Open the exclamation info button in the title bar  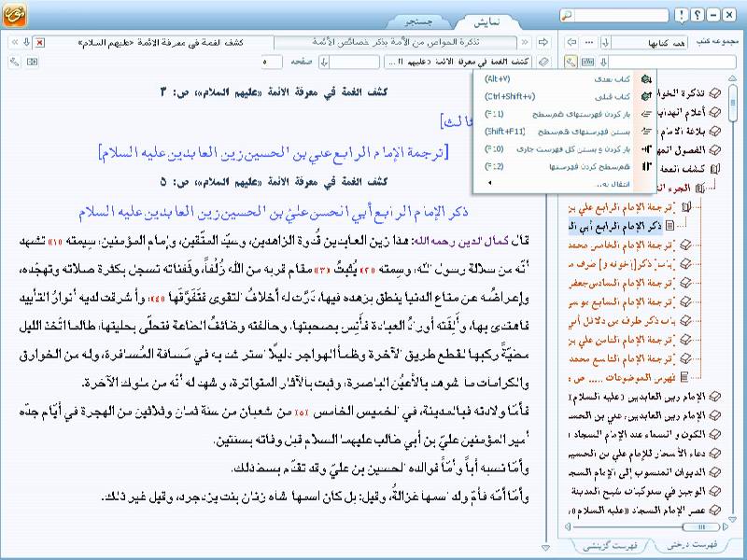[x=682, y=15]
